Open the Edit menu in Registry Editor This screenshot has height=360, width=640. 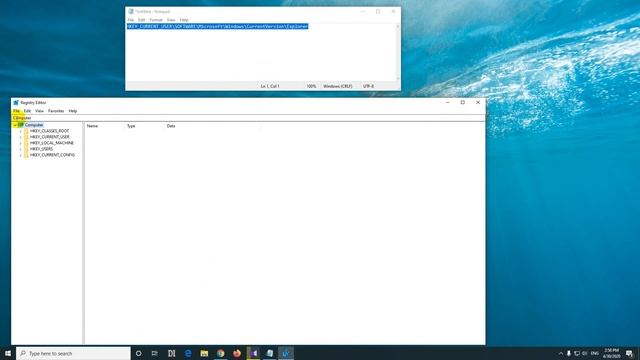pos(27,111)
